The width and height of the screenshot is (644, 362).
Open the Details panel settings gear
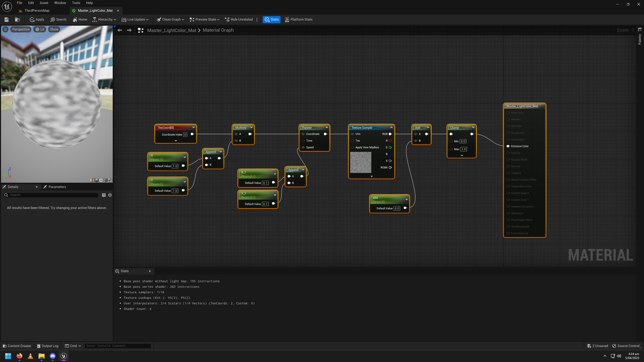[x=110, y=195]
